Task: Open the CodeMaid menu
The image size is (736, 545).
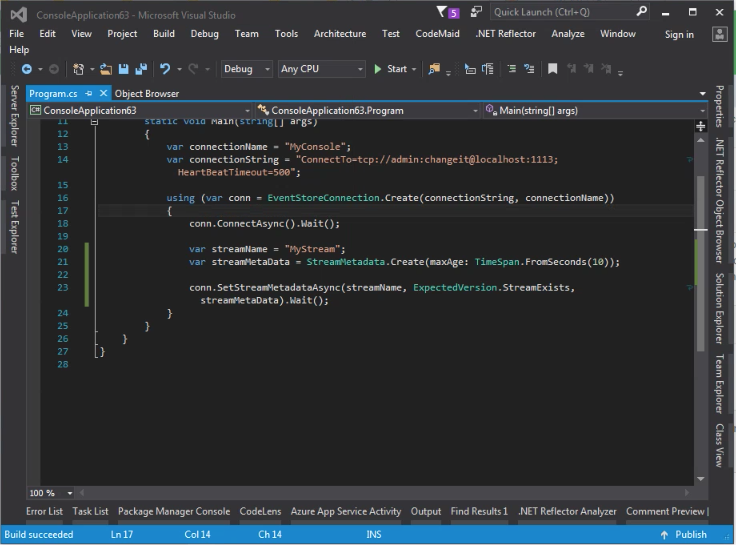Action: point(437,34)
